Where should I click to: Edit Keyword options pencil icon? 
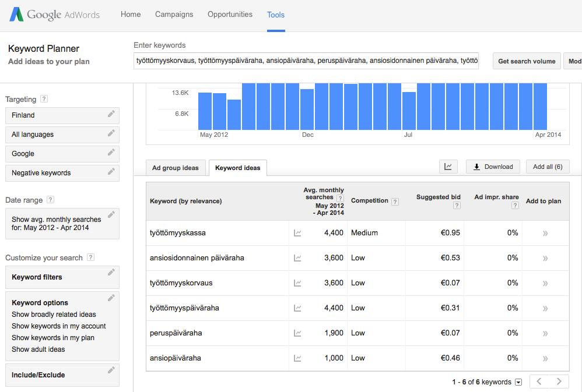pyautogui.click(x=111, y=298)
